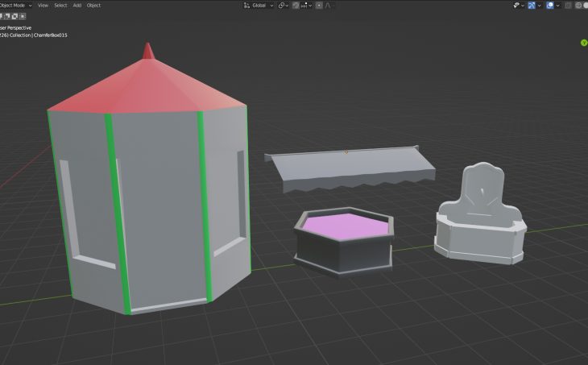Open the View menu
Viewport: 588px width, 365px height.
click(43, 5)
